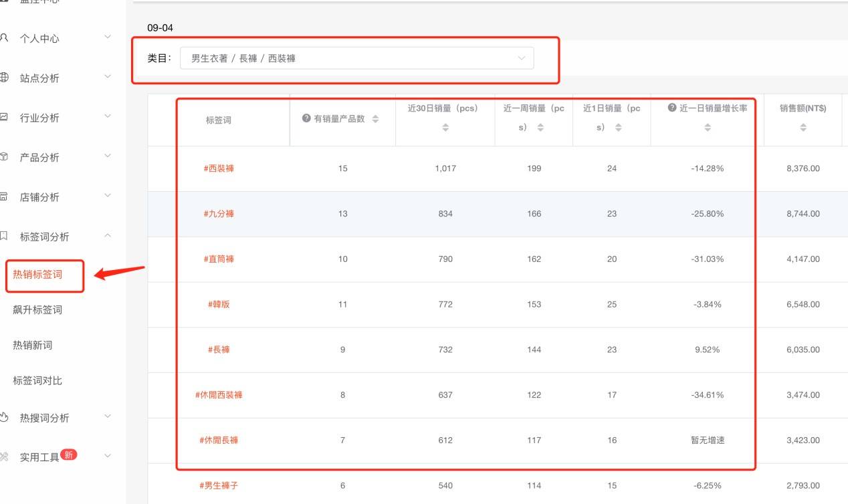This screenshot has width=848, height=504.
Task: Collapse the 标签词分析 menu chevron
Action: pos(108,236)
